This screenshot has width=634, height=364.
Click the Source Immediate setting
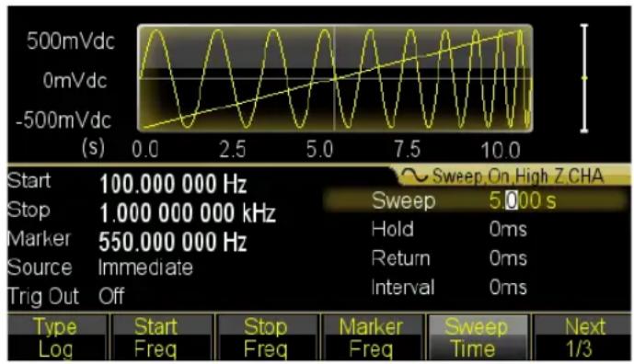pyautogui.click(x=145, y=267)
